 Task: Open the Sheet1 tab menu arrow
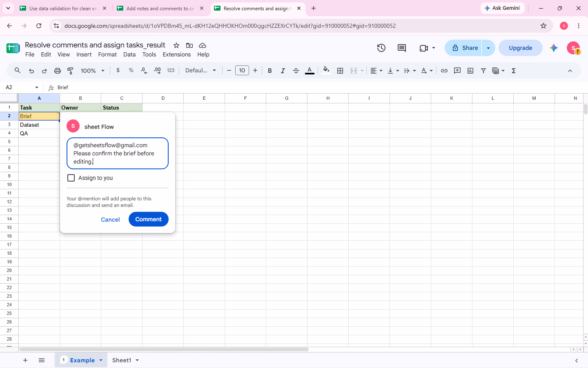pyautogui.click(x=137, y=360)
